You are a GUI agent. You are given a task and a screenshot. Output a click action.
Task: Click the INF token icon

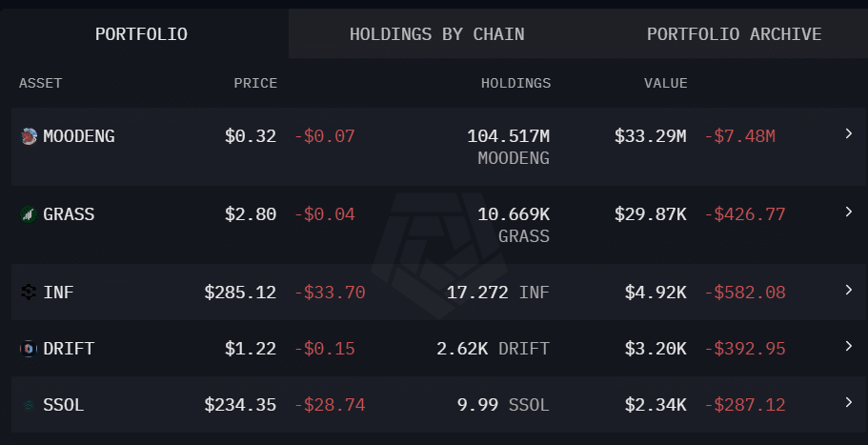(x=29, y=293)
